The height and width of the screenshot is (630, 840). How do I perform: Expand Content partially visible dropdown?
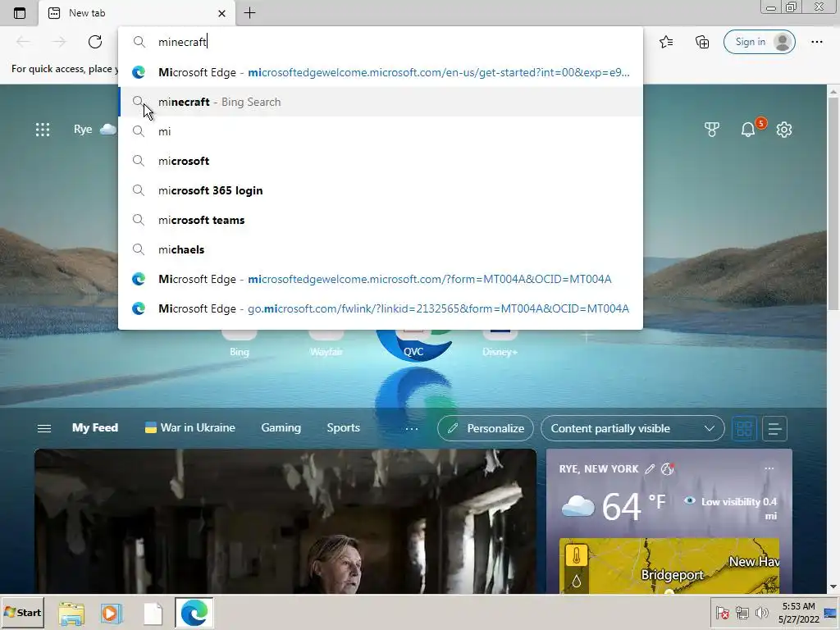click(x=632, y=428)
